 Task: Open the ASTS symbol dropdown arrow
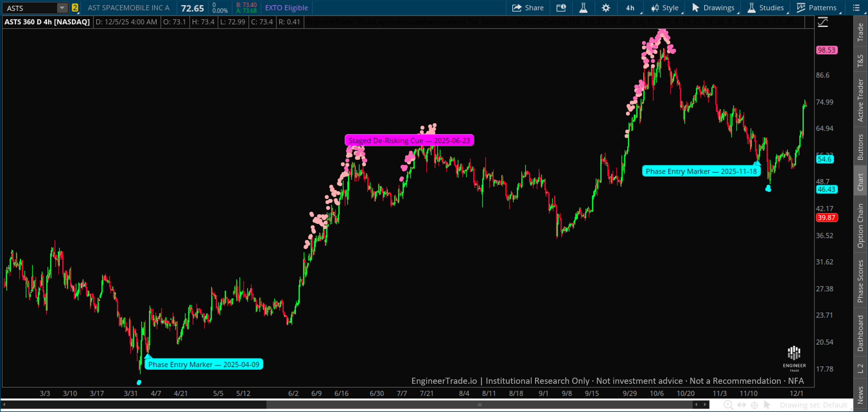click(x=62, y=8)
